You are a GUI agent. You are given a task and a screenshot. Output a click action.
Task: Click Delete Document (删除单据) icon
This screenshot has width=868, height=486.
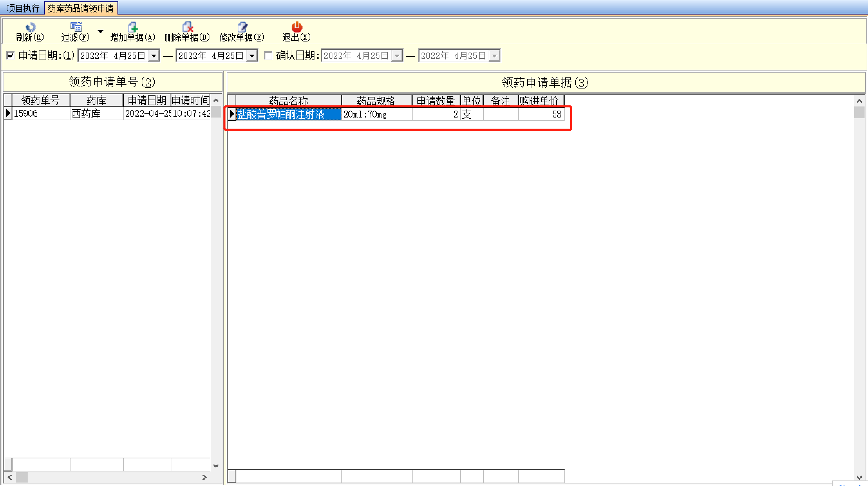click(x=187, y=27)
